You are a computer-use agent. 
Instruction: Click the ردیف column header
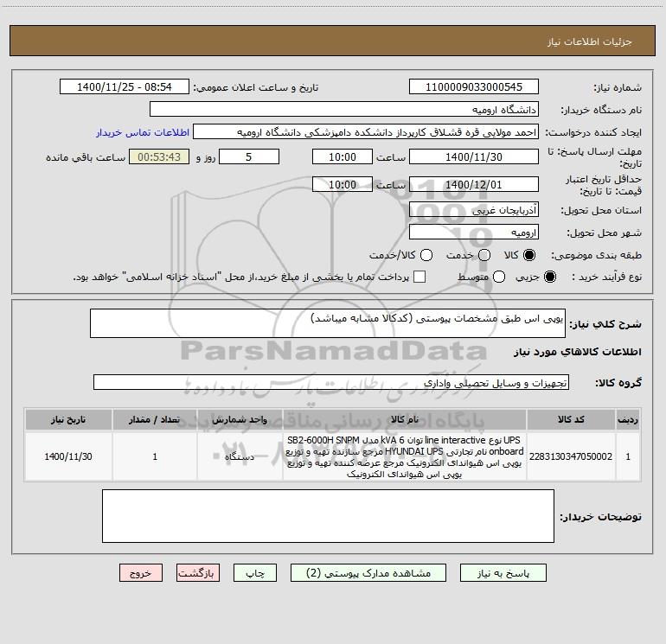(x=628, y=420)
